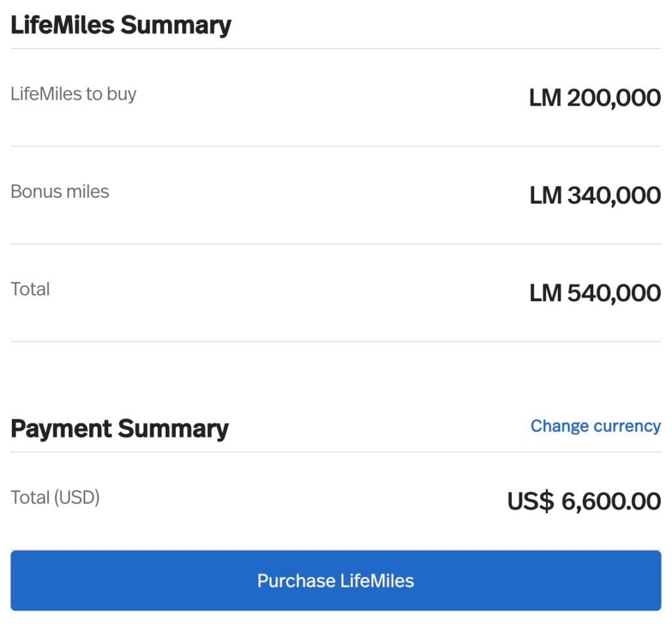The image size is (672, 625).
Task: Select the LifeMiles to buy label
Action: (x=73, y=94)
